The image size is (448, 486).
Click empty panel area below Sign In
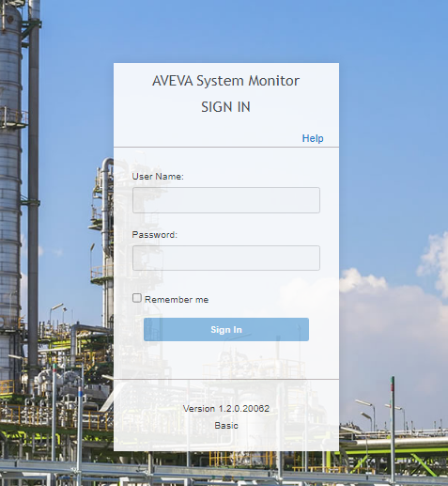point(226,360)
